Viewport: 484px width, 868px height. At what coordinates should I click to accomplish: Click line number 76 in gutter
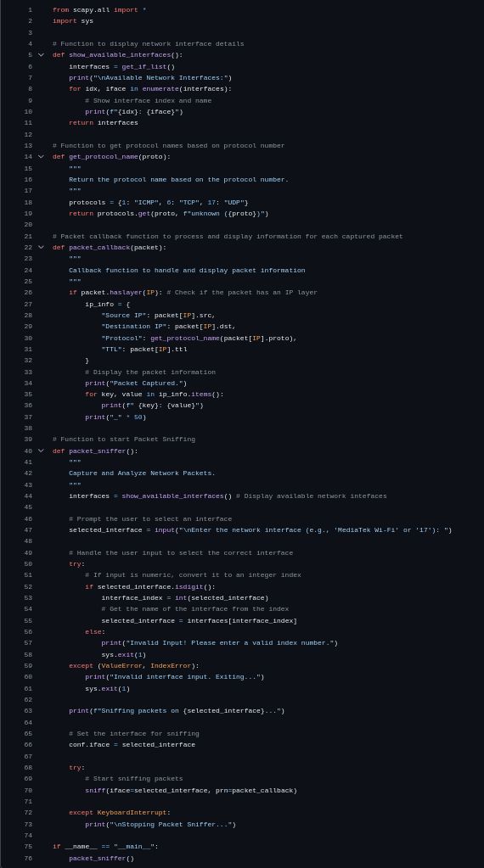coord(28,858)
